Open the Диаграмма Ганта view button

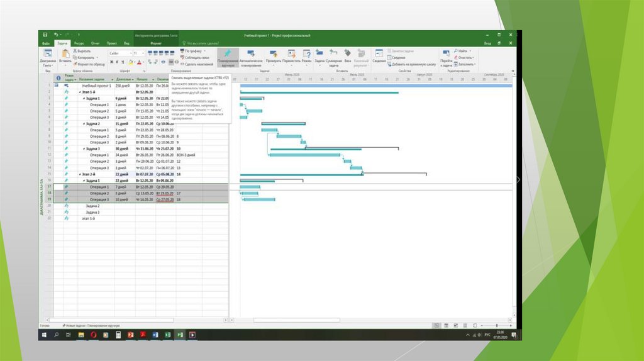(x=48, y=58)
